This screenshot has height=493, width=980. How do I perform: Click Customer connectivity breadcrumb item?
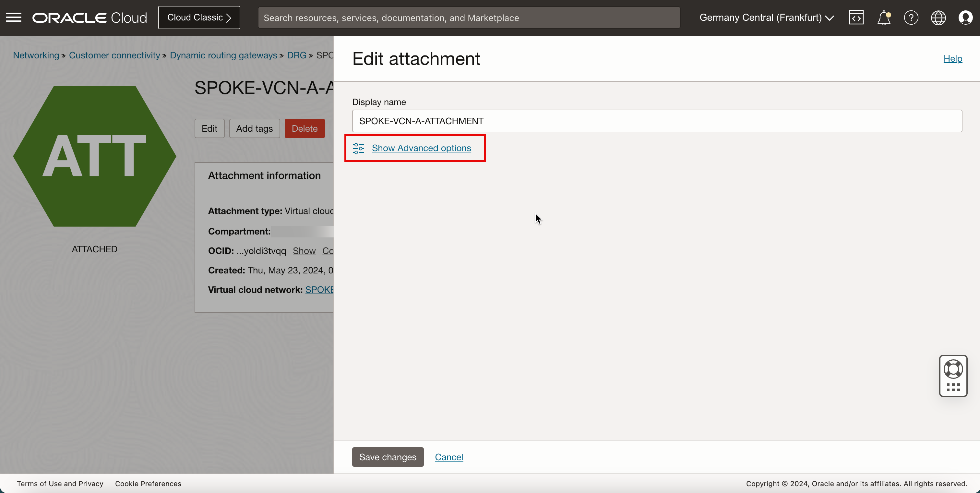(x=114, y=55)
